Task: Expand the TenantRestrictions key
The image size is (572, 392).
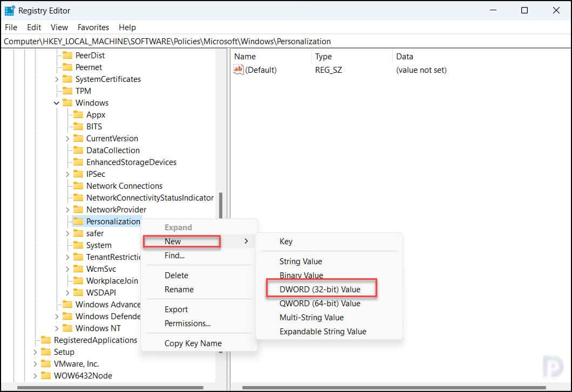Action: (67, 257)
